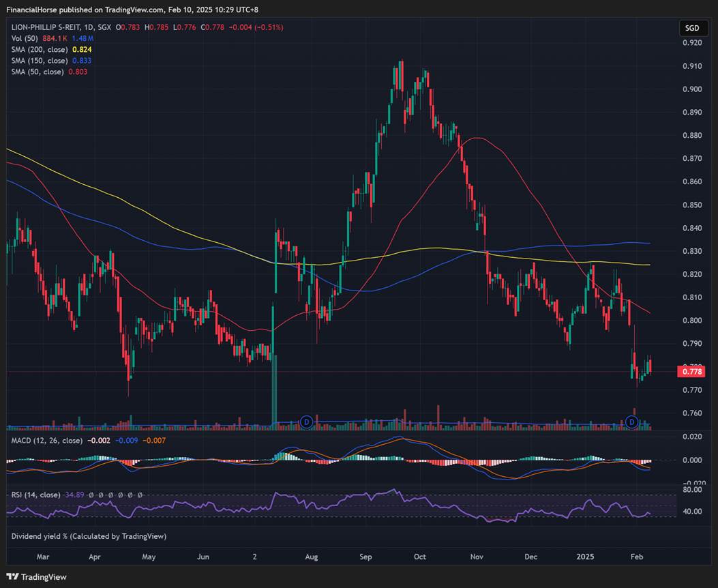The width and height of the screenshot is (718, 588).
Task: Select the LION-PHILLIP S-REIT symbol title
Action: pyautogui.click(x=44, y=27)
